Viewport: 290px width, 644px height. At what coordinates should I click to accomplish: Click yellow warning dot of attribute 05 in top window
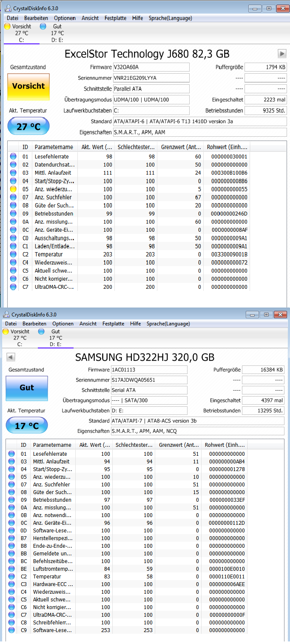point(13,189)
